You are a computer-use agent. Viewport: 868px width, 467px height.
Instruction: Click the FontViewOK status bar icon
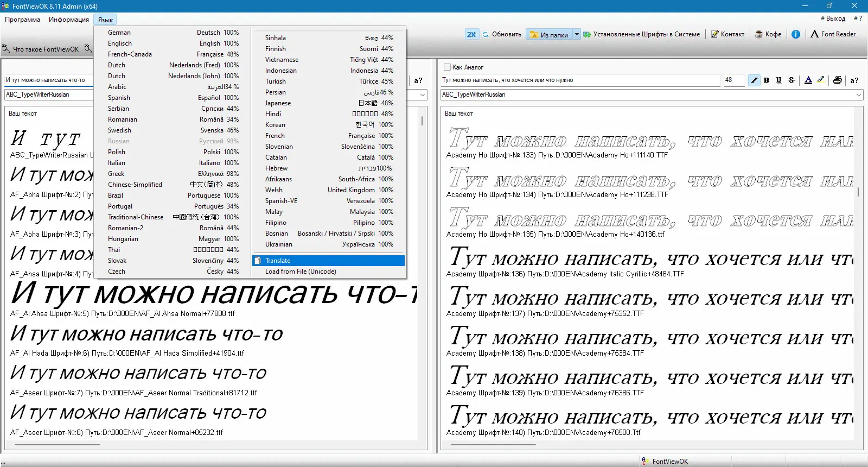pyautogui.click(x=646, y=461)
